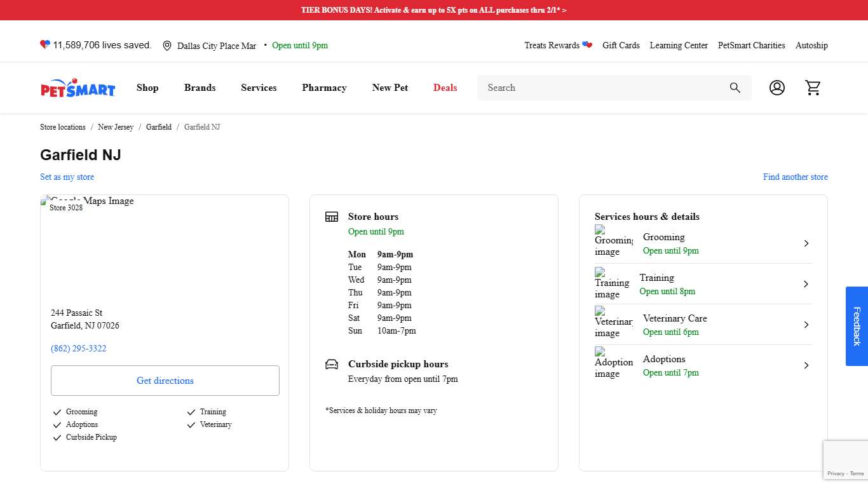Click the Set as my store link
868x488 pixels.
(67, 177)
